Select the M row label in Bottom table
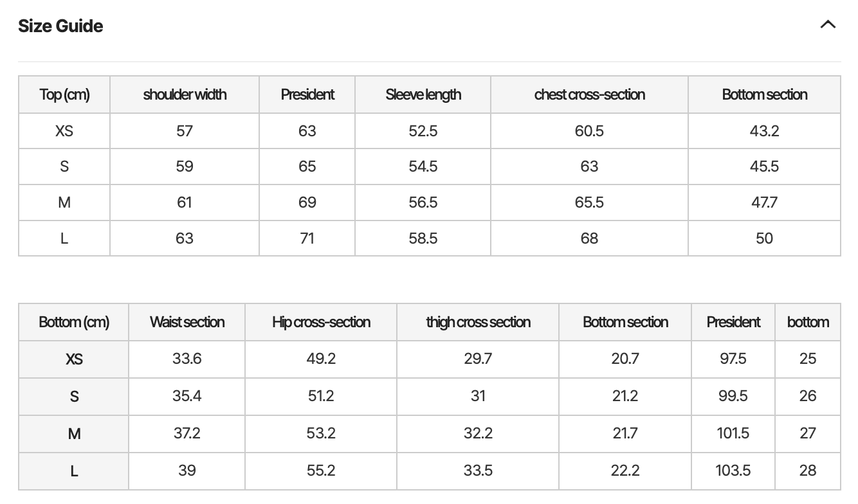The image size is (858, 504). pos(74,434)
